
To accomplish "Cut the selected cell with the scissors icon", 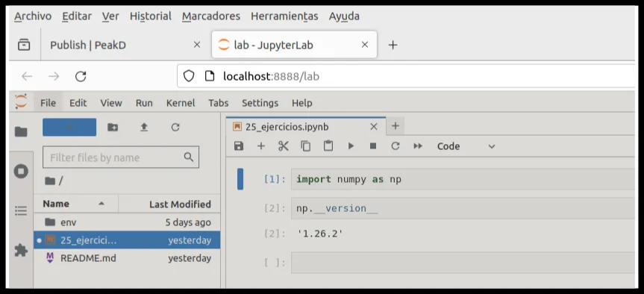I will [284, 146].
